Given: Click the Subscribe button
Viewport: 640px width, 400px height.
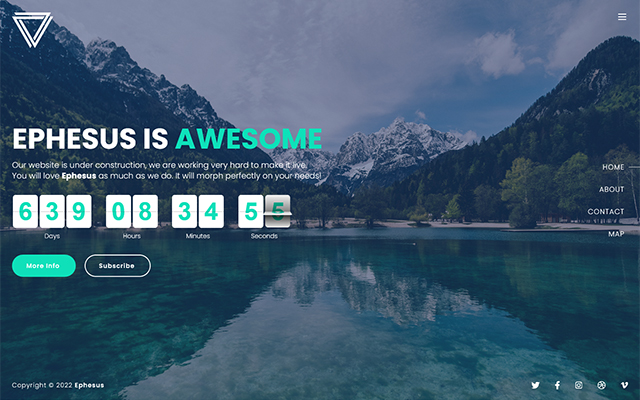Looking at the screenshot, I should [x=117, y=266].
